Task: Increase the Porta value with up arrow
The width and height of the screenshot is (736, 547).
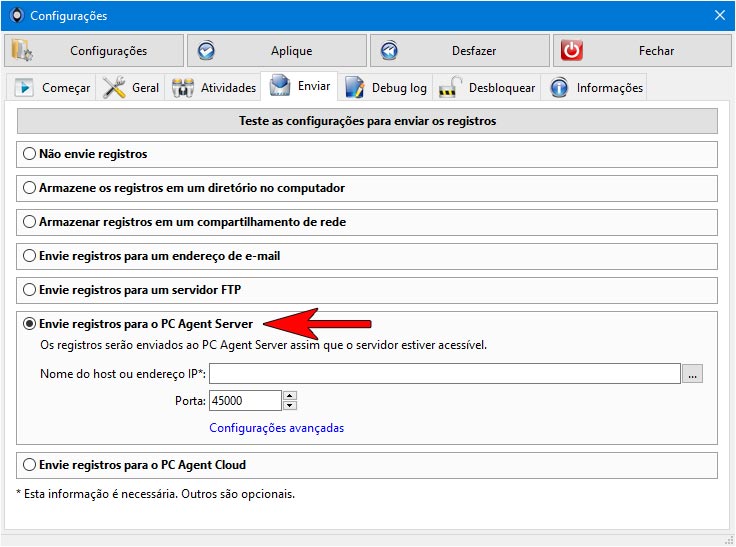Action: pyautogui.click(x=290, y=395)
